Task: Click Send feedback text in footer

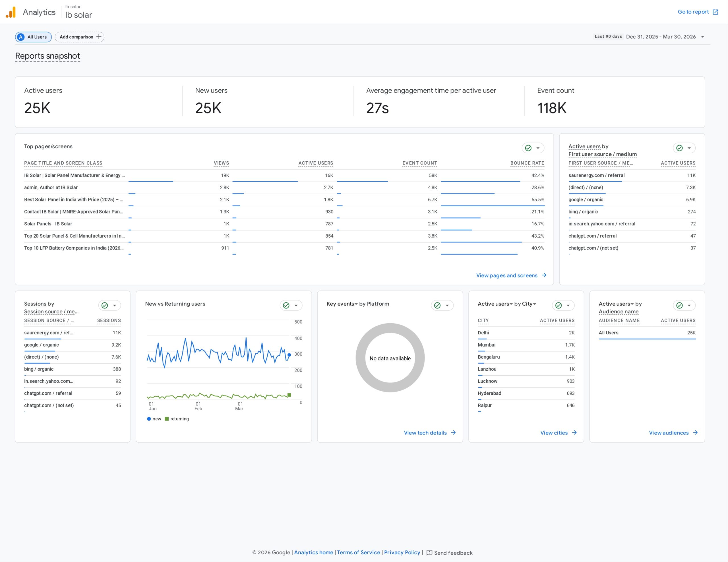Action: pos(453,553)
